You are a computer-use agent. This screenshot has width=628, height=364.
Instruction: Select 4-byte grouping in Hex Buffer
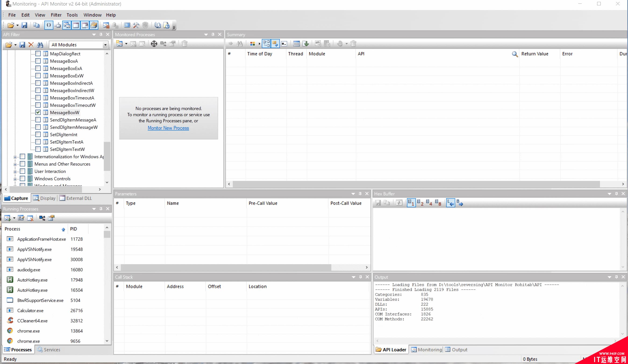point(429,203)
